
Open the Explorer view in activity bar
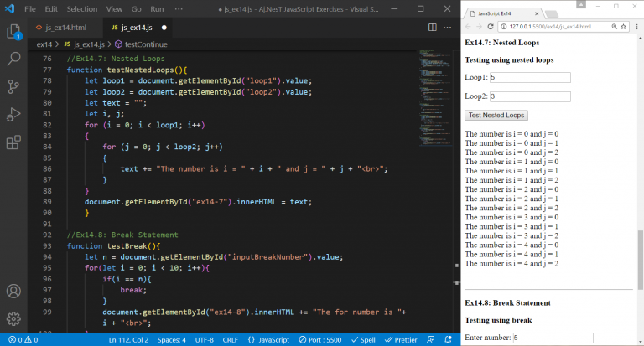13,32
